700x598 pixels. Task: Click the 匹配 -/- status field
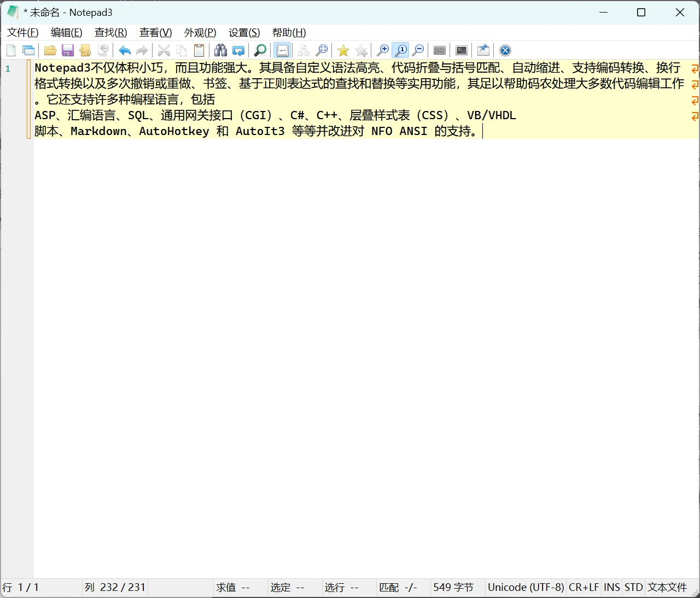pos(404,588)
